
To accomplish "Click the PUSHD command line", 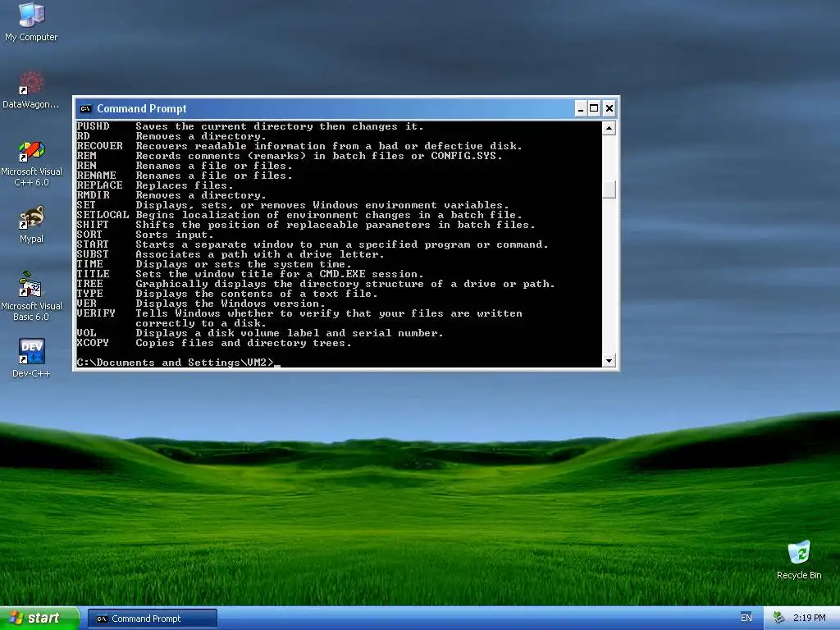I will tap(250, 126).
